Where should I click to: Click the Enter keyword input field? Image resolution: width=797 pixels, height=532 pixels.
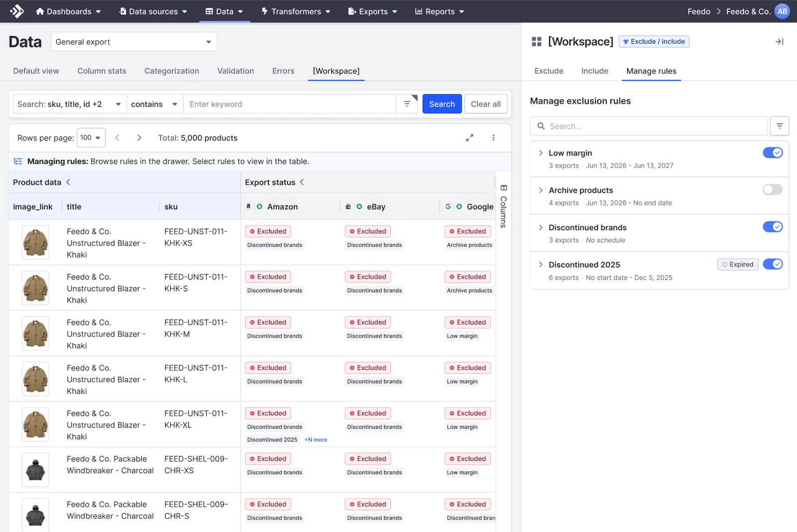coord(290,104)
